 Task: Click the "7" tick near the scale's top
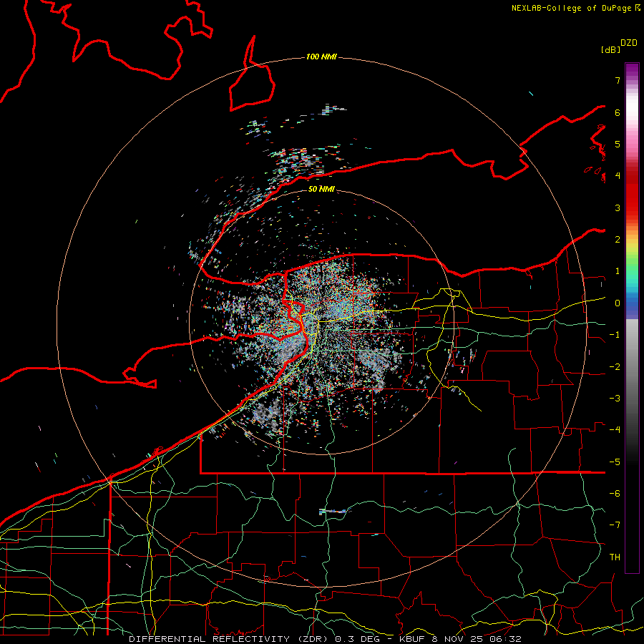click(618, 80)
